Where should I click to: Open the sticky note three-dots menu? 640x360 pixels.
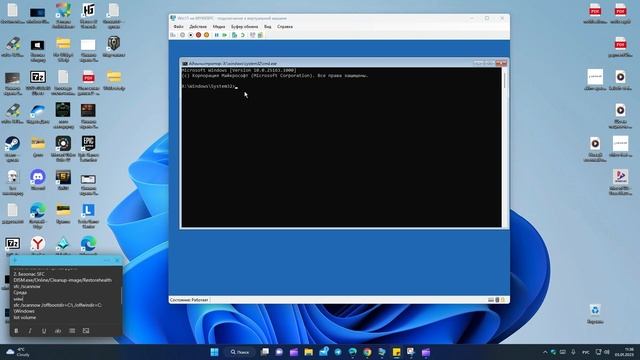click(107, 260)
